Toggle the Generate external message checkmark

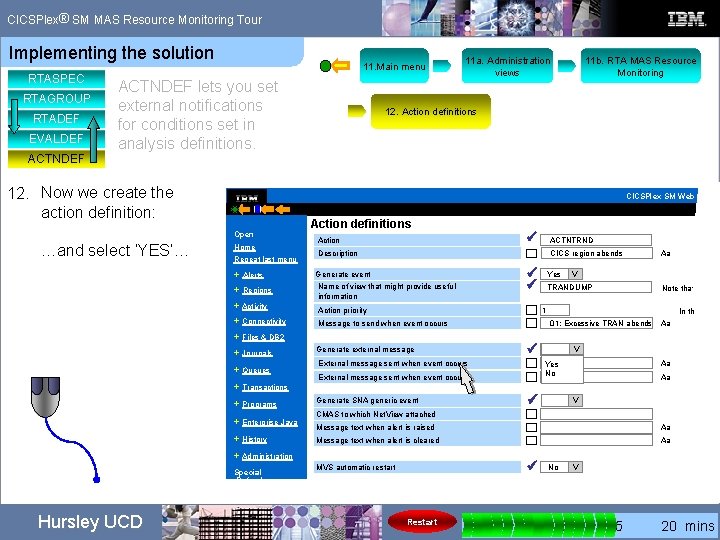531,348
